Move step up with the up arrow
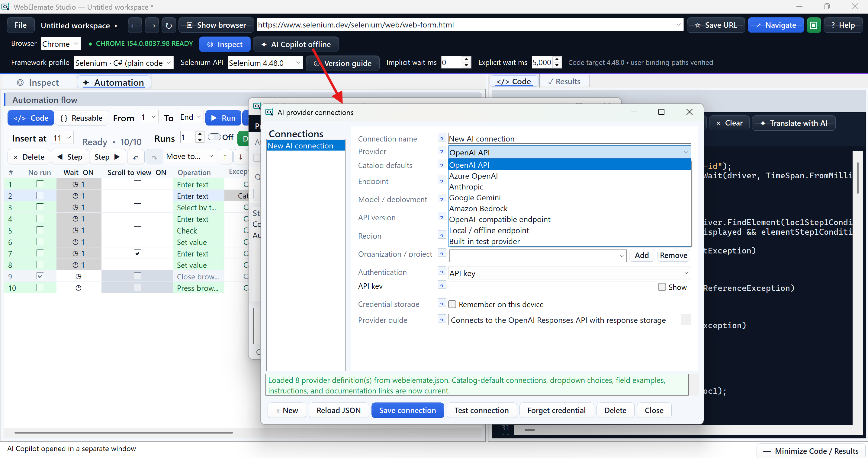 pos(225,157)
